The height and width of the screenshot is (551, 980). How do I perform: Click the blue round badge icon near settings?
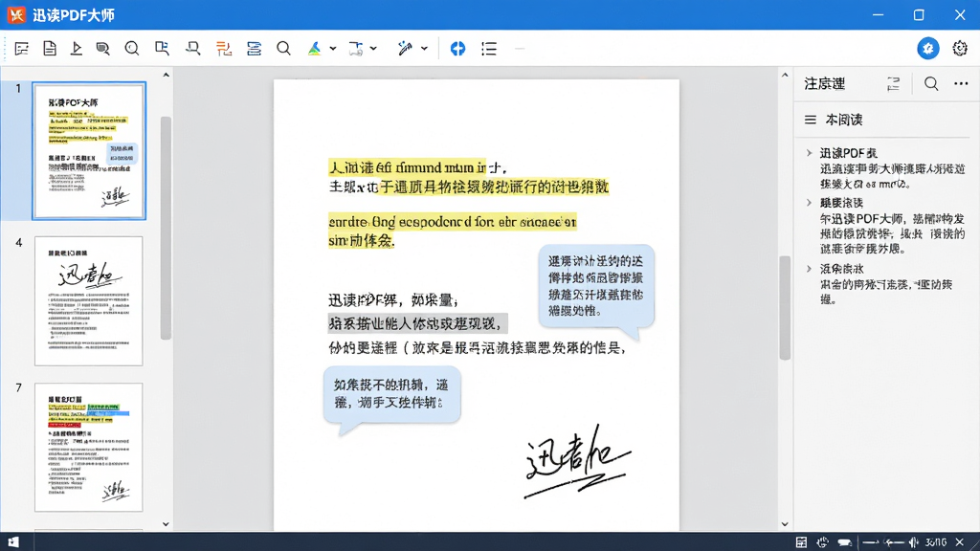tap(928, 48)
